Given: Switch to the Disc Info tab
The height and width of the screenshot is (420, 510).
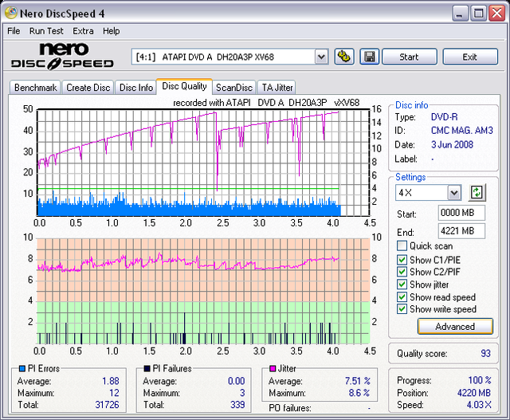Looking at the screenshot, I should pyautogui.click(x=136, y=88).
